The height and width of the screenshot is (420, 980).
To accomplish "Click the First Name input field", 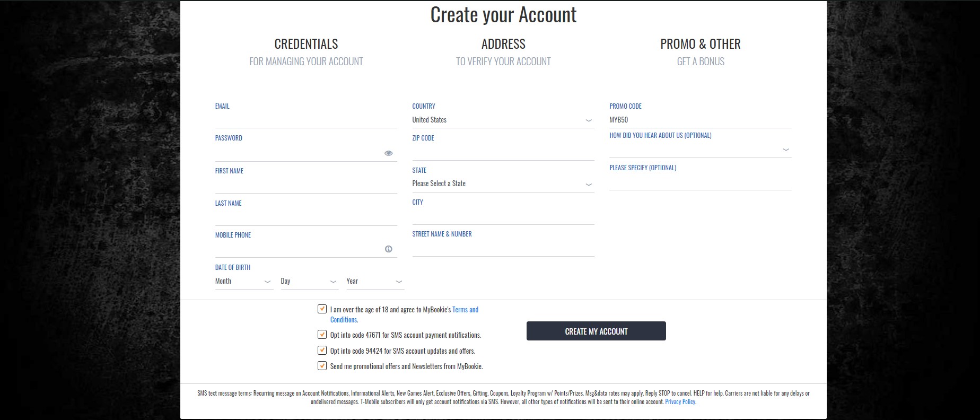I will click(x=305, y=185).
